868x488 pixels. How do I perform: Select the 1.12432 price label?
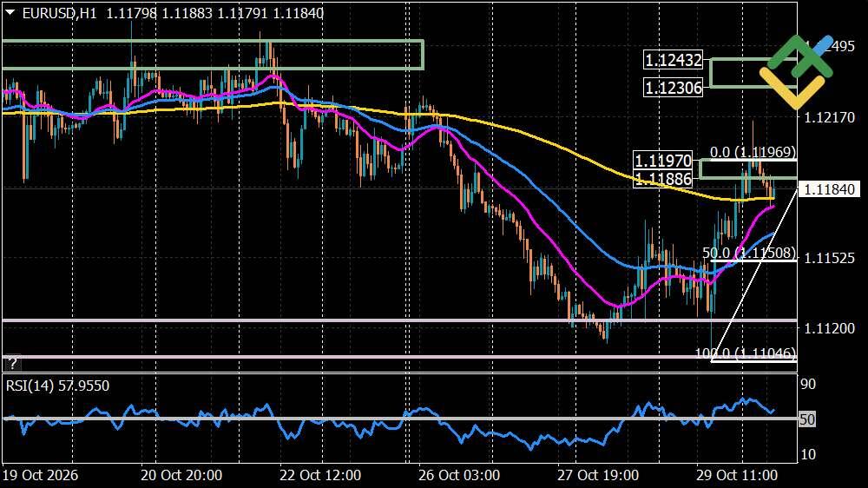(x=674, y=60)
